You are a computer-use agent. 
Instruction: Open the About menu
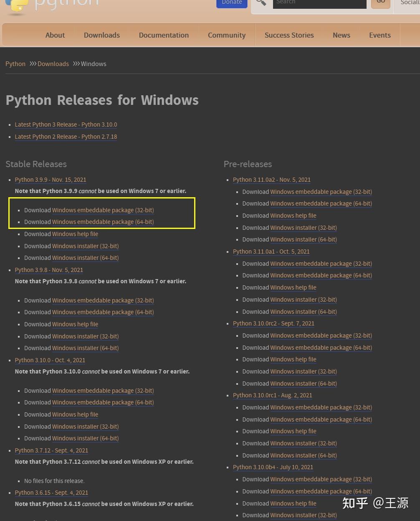(55, 35)
